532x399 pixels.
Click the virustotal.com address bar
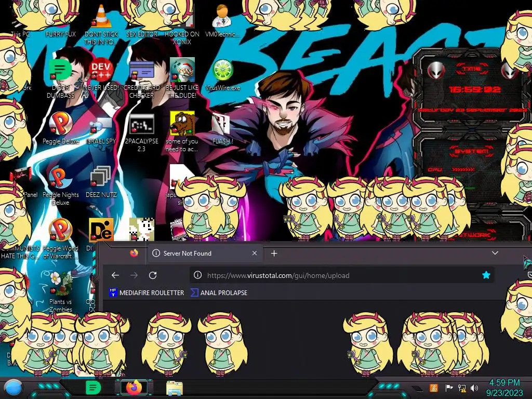pos(342,275)
